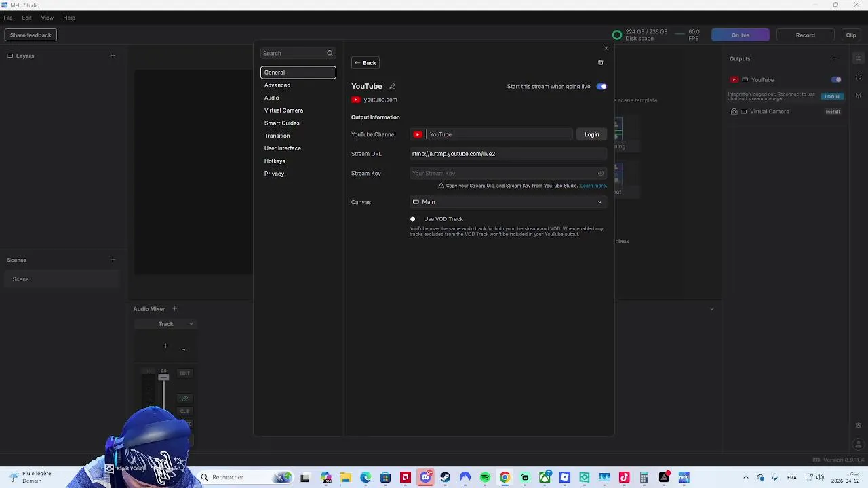Screen dimensions: 868x488
Task: Delete the YouTube output with trash icon
Action: coord(600,62)
